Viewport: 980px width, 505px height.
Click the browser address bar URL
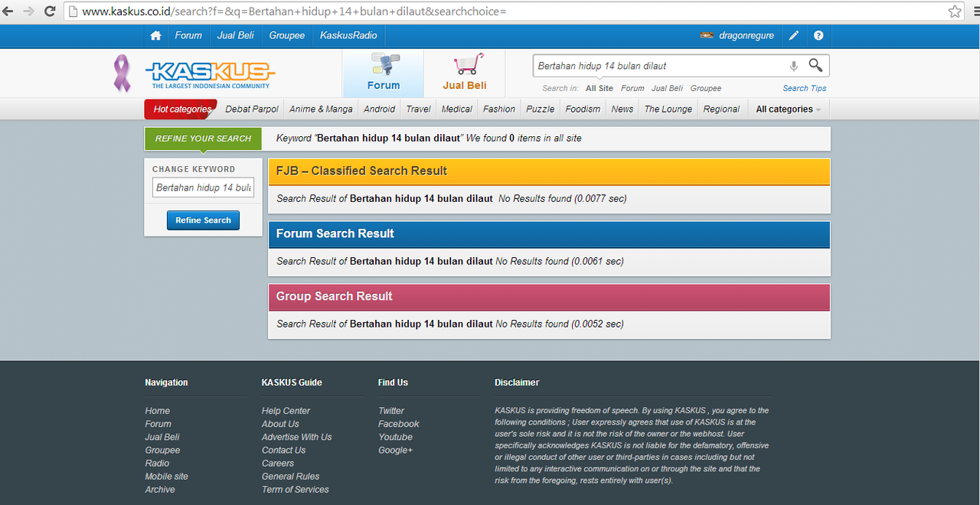pyautogui.click(x=294, y=11)
